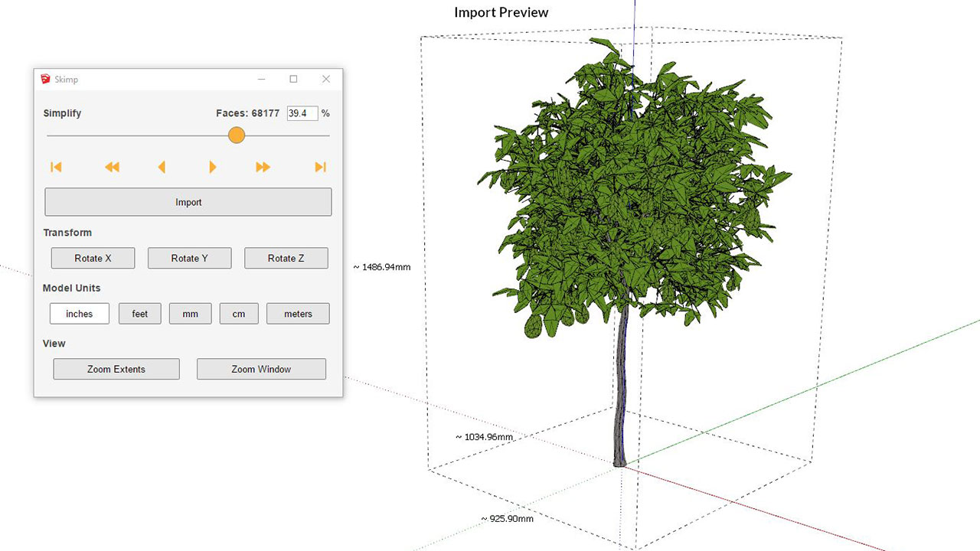Step simplification up with single right arrow
The image size is (980, 551).
[x=213, y=167]
